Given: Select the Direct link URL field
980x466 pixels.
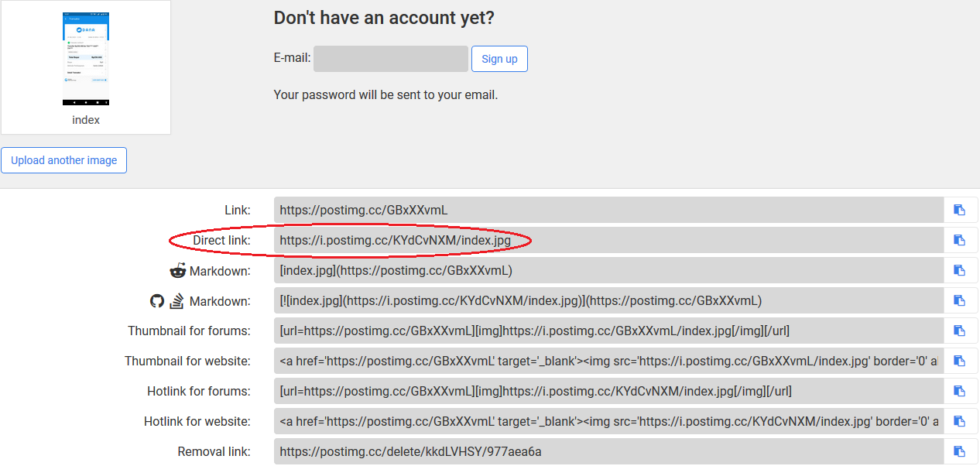Looking at the screenshot, I should pos(608,240).
